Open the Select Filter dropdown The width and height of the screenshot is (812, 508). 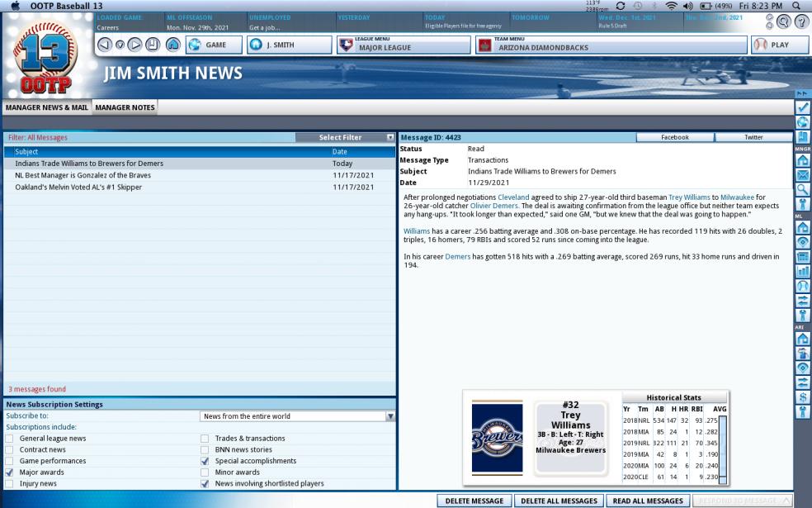coord(345,138)
